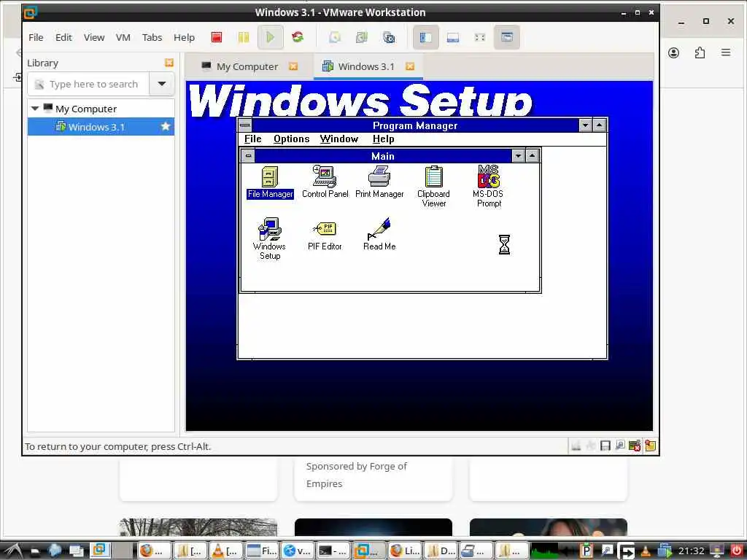The image size is (747, 560).
Task: Open the browser account profile icon
Action: click(x=673, y=52)
